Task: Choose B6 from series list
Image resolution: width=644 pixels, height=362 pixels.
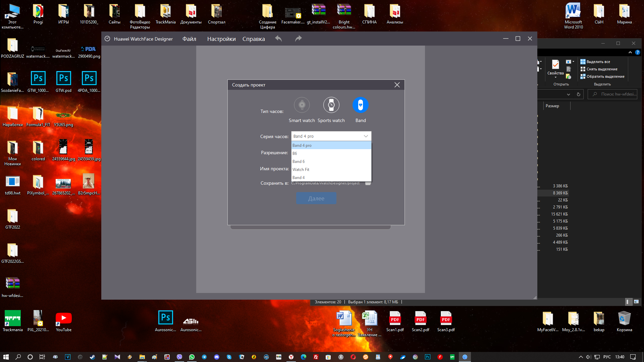Action: (x=331, y=153)
